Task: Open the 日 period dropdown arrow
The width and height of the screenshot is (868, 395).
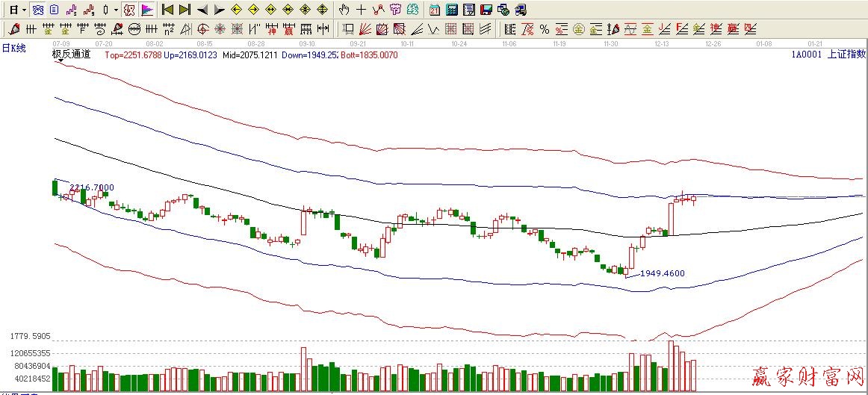Action: [x=24, y=10]
